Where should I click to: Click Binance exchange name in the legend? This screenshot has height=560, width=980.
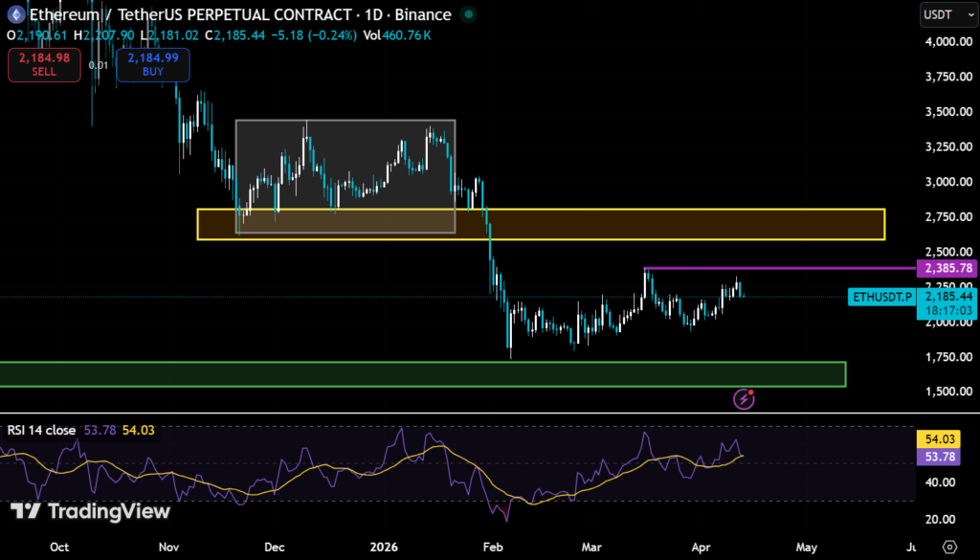point(424,14)
